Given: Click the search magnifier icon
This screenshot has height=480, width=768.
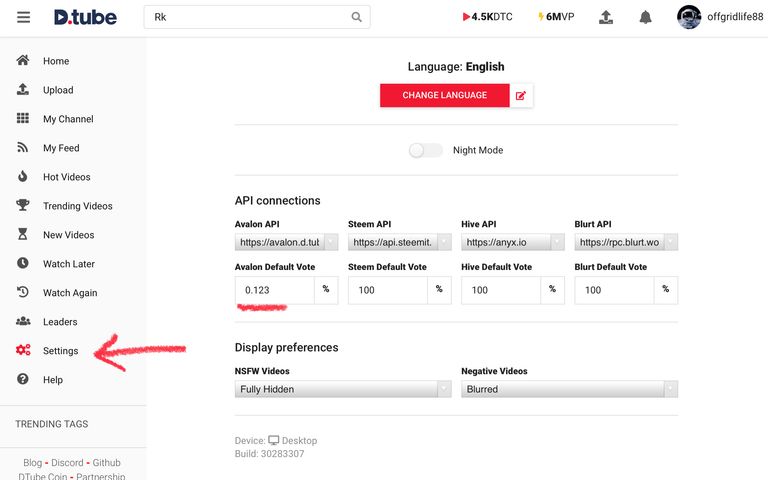Looking at the screenshot, I should (x=357, y=17).
